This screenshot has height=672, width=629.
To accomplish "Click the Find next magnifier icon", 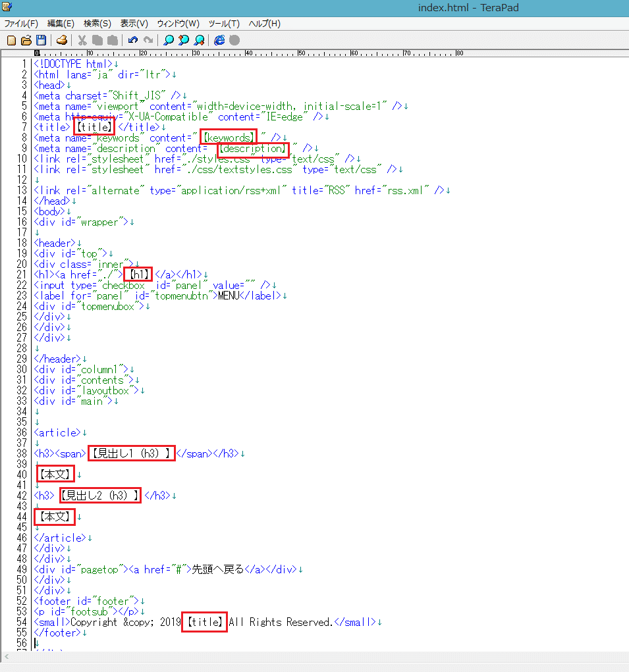I will pos(199,40).
